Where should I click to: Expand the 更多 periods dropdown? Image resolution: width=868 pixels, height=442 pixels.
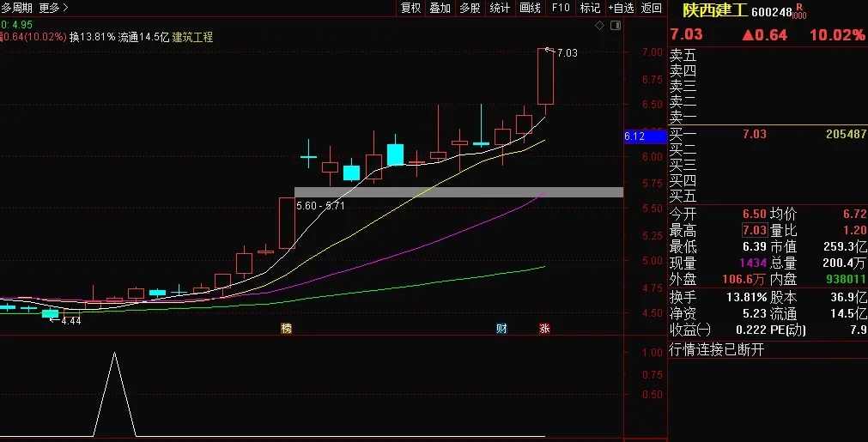54,8
